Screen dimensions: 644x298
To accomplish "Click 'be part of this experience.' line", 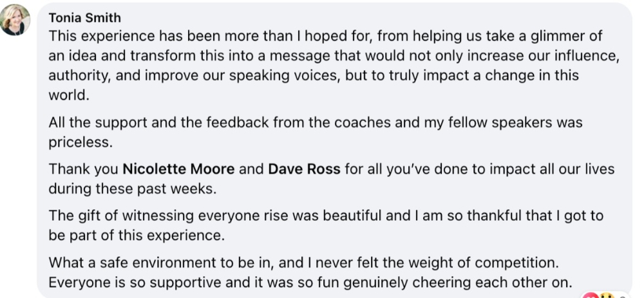I will click(137, 236).
